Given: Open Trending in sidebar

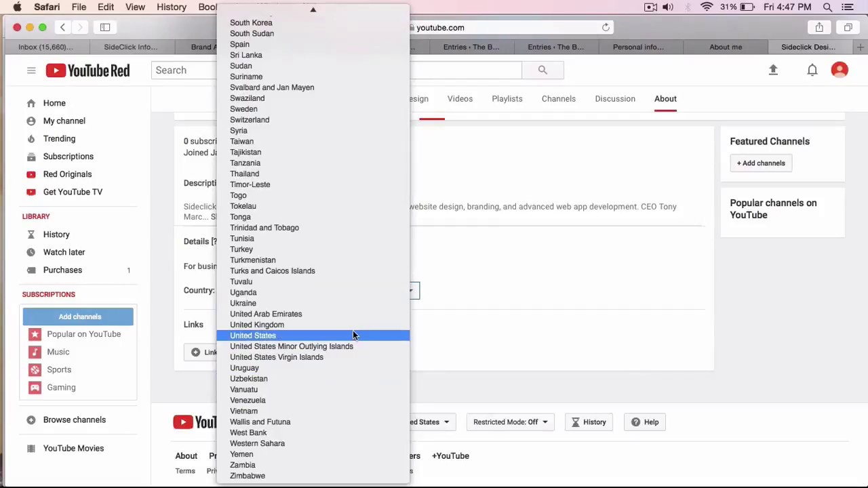Looking at the screenshot, I should click(x=59, y=138).
